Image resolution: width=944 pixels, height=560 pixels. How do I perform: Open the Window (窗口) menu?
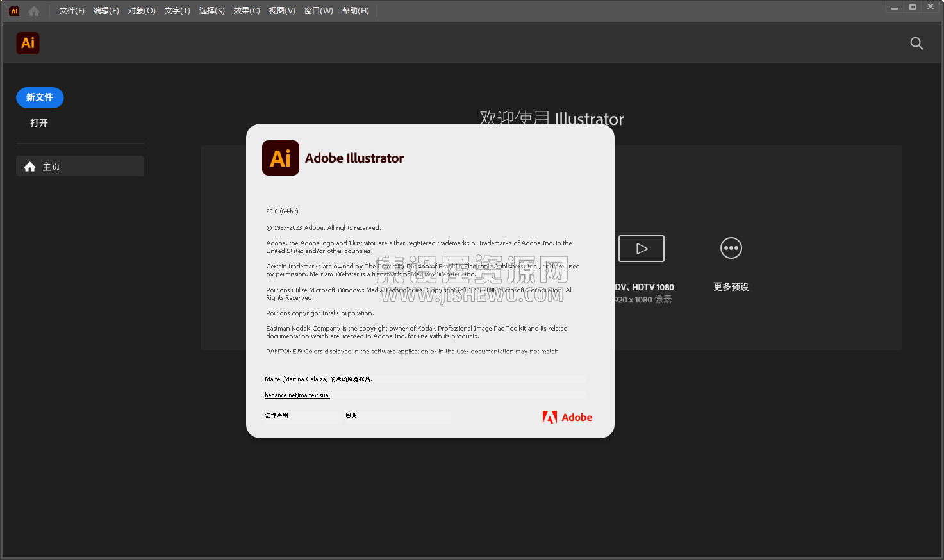click(319, 11)
